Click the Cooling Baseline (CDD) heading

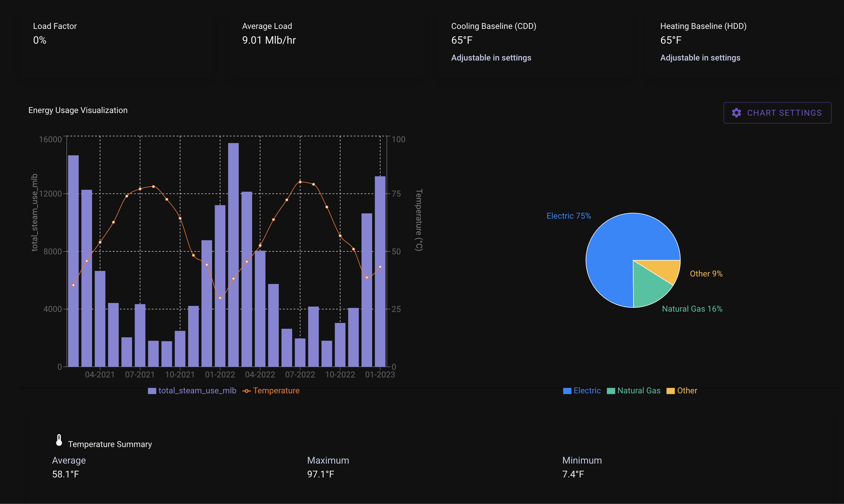click(494, 26)
